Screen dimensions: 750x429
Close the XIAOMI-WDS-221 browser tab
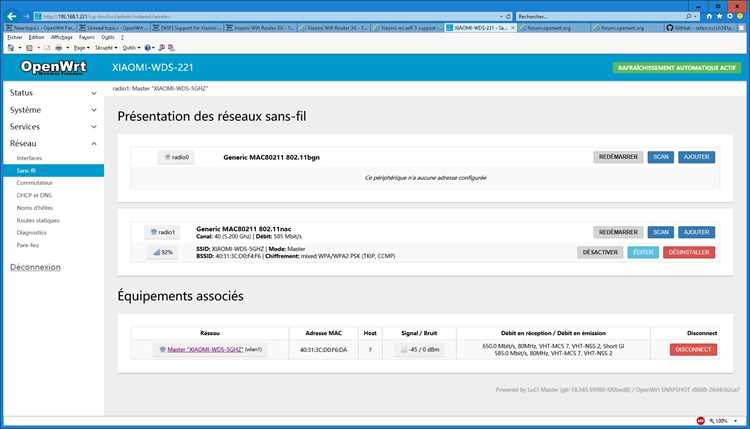(513, 28)
